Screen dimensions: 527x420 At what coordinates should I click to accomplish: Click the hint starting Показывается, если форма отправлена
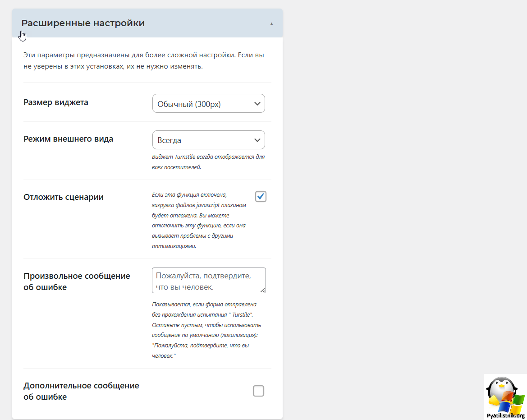pyautogui.click(x=206, y=330)
